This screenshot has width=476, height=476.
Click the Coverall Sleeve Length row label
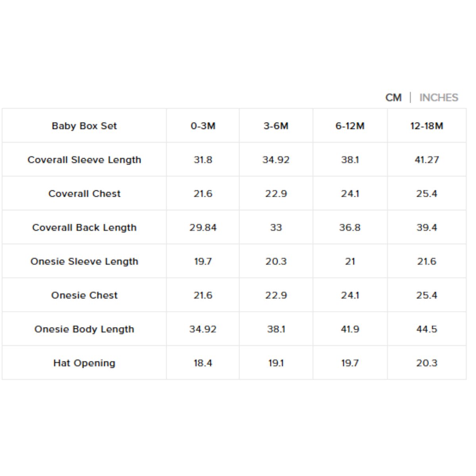84,160
